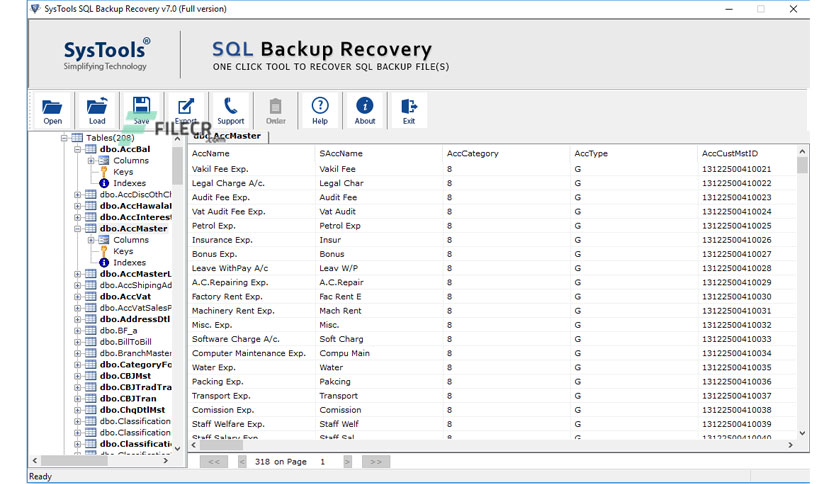Select the dbo.BranchMaster tree item

pyautogui.click(x=135, y=353)
